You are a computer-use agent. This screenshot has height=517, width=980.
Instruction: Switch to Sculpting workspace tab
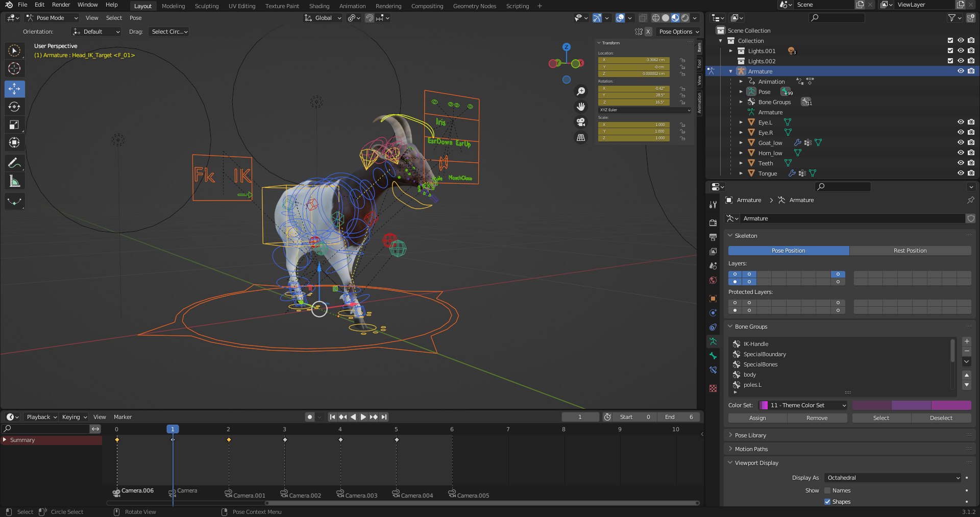click(207, 6)
